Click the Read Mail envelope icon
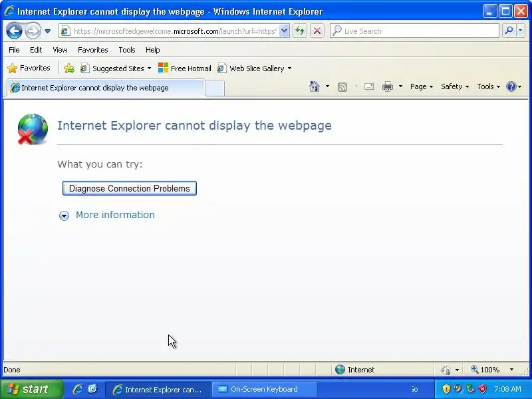The image size is (532, 399). point(369,87)
